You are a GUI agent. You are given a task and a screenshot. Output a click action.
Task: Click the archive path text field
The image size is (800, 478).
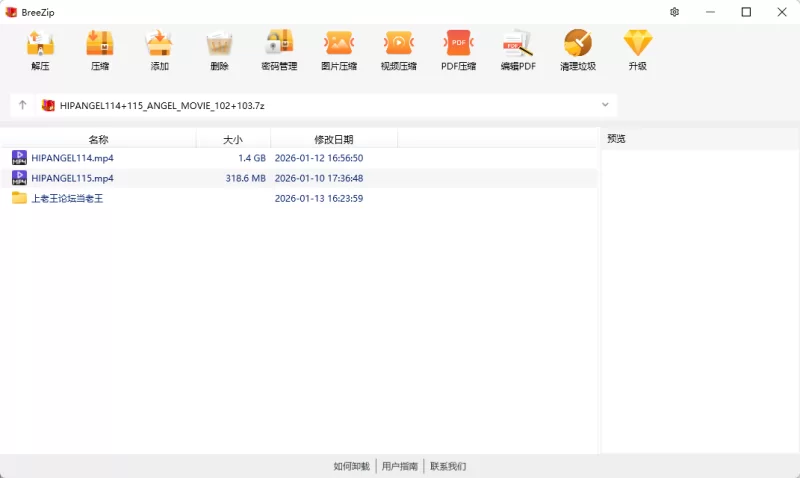point(327,105)
